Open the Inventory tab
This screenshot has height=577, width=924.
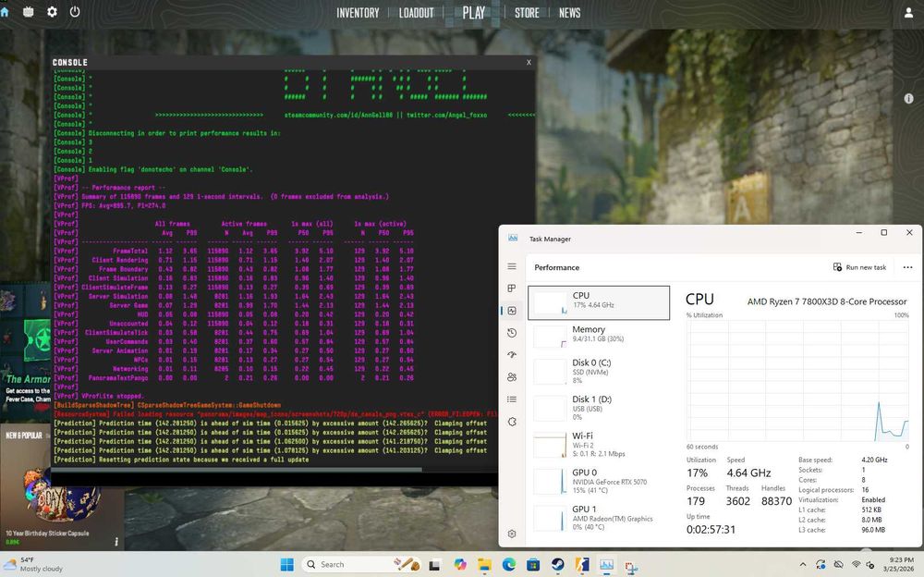tap(358, 12)
